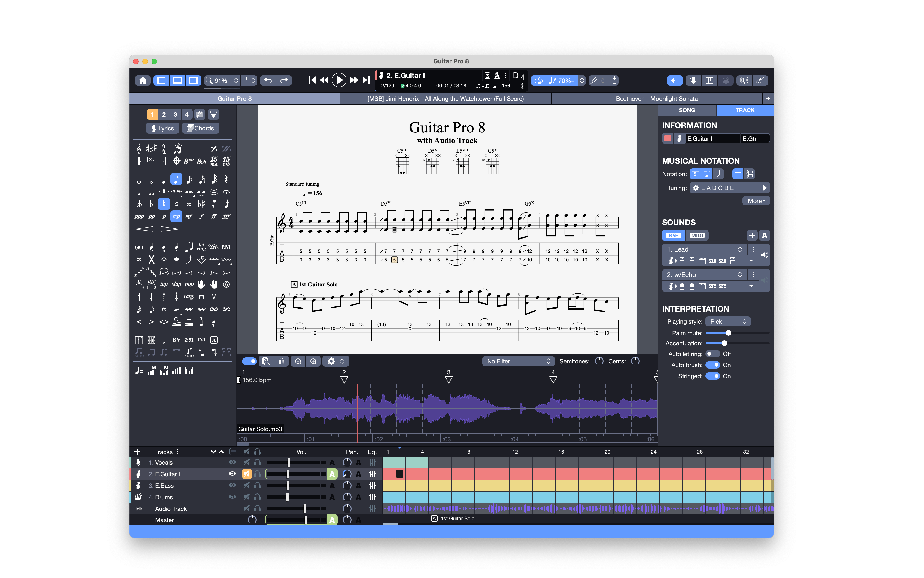Click the More button in Musical Notation
Viewport: 924px width, 578px height.
pos(756,201)
